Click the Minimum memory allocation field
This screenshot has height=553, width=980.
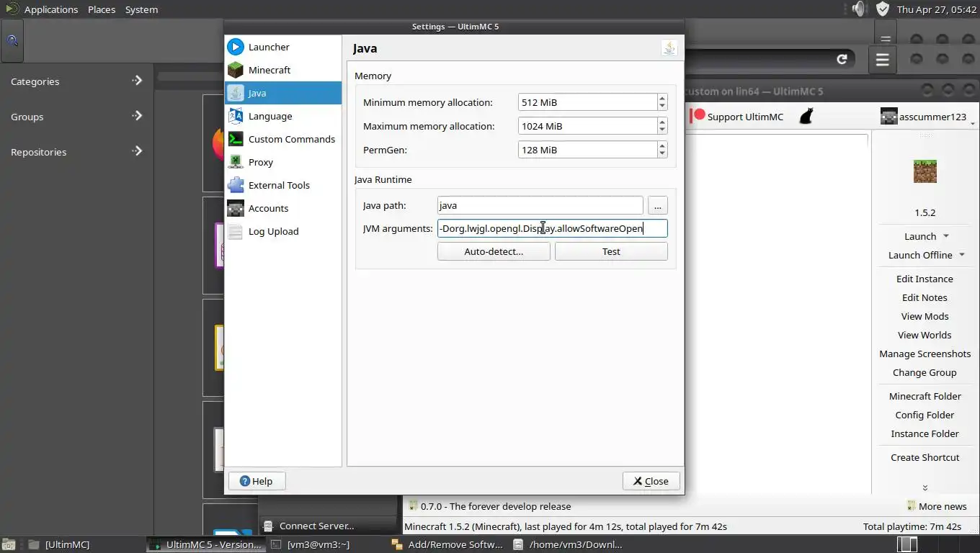tap(587, 102)
